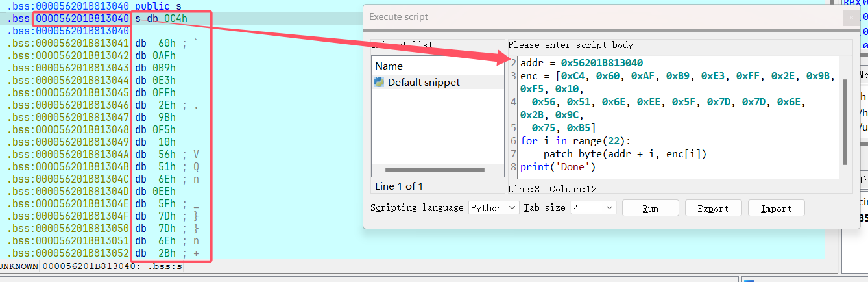Close the Execute script dialog
The image size is (868, 282).
(851, 18)
